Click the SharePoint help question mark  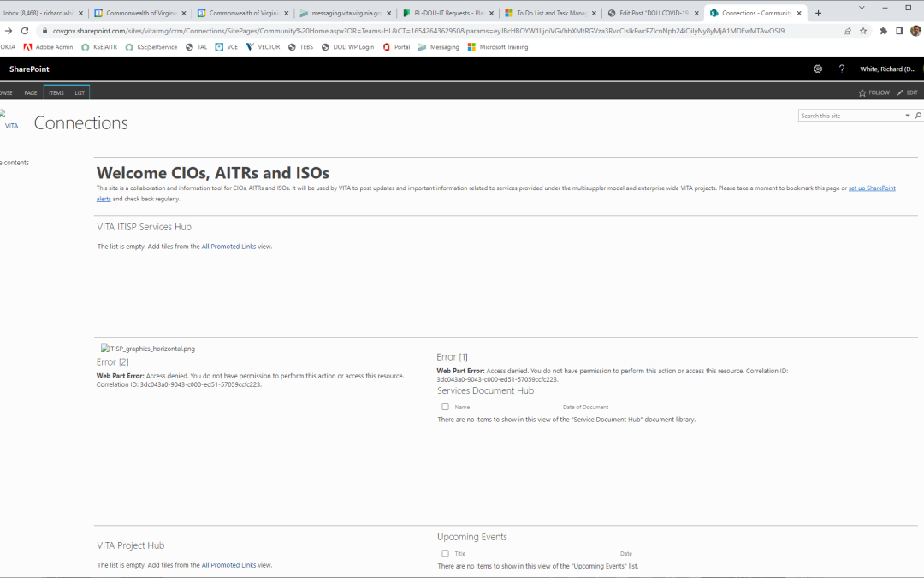(841, 69)
